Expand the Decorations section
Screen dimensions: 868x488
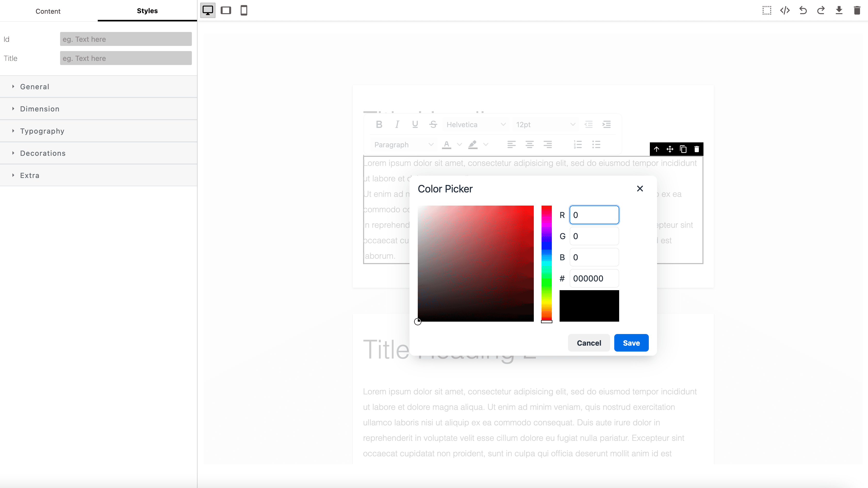tap(43, 153)
